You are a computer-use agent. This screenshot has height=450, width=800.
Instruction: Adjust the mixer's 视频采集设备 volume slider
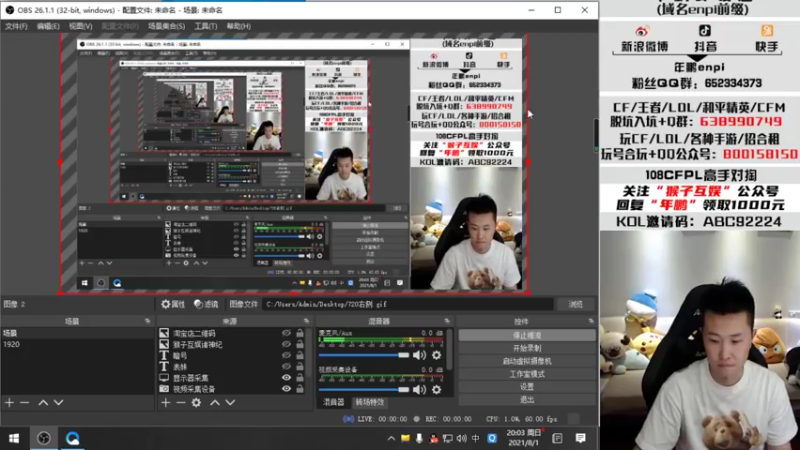coord(364,390)
